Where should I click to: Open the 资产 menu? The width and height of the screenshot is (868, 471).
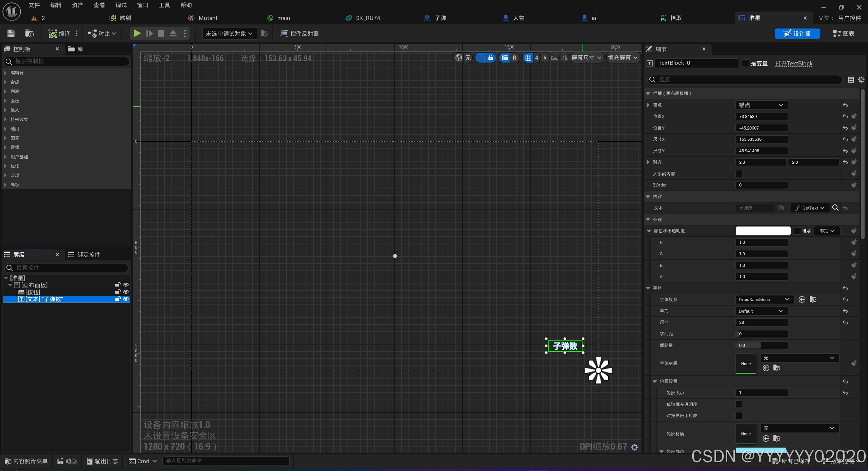tap(77, 5)
